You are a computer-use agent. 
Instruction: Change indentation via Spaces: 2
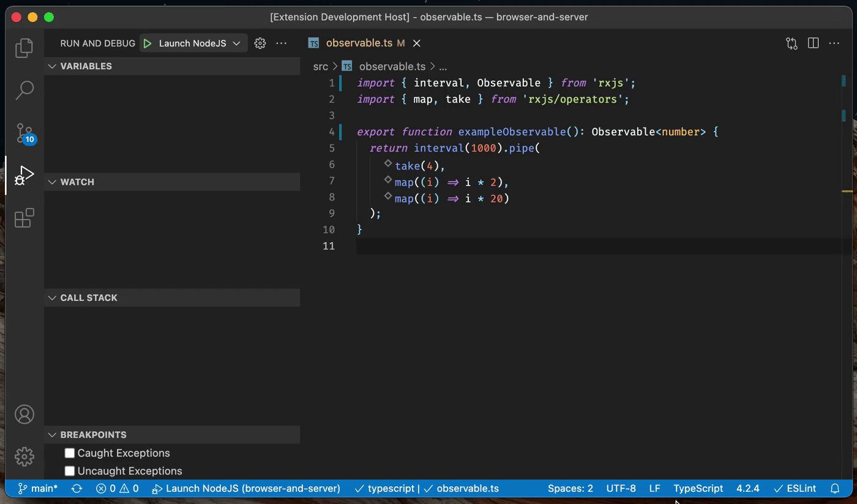point(571,488)
